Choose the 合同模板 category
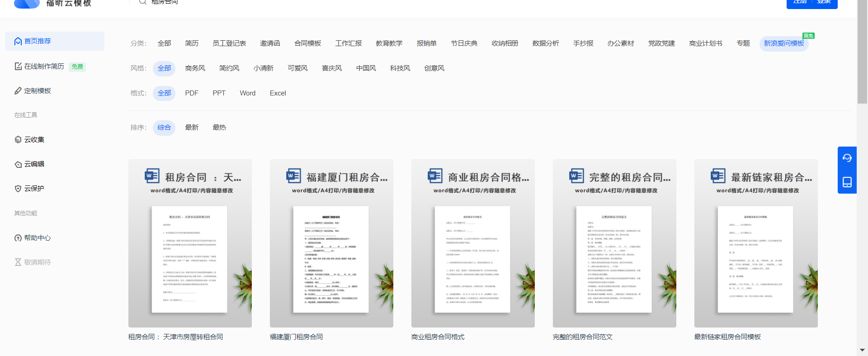Viewport: 868px width, 356px height. click(307, 43)
